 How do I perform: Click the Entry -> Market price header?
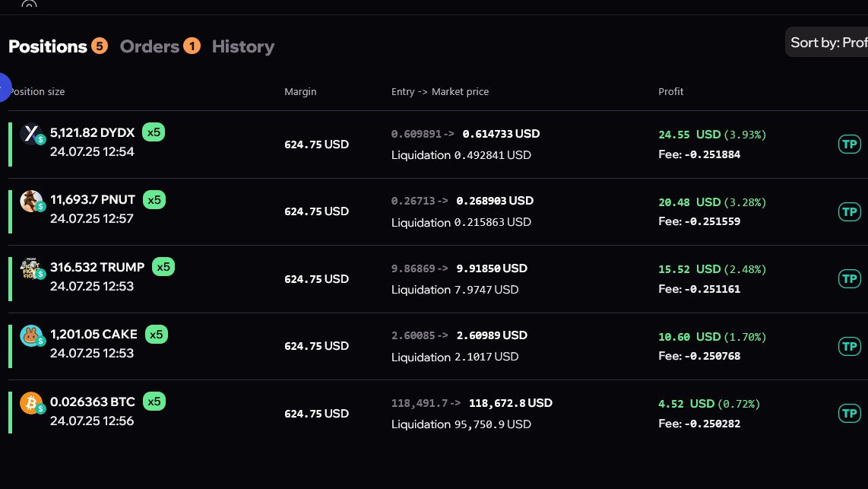click(440, 92)
